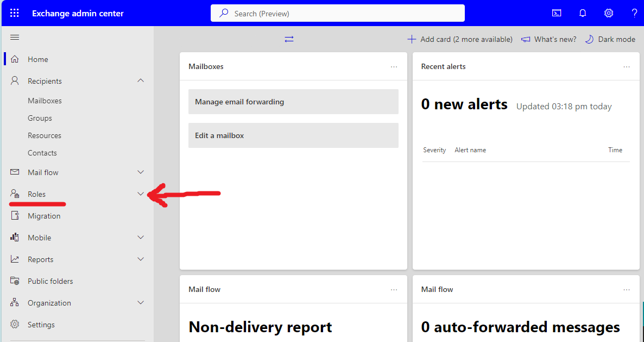Viewport: 644px width, 342px height.
Task: Open Mailboxes under Recipients
Action: [45, 101]
